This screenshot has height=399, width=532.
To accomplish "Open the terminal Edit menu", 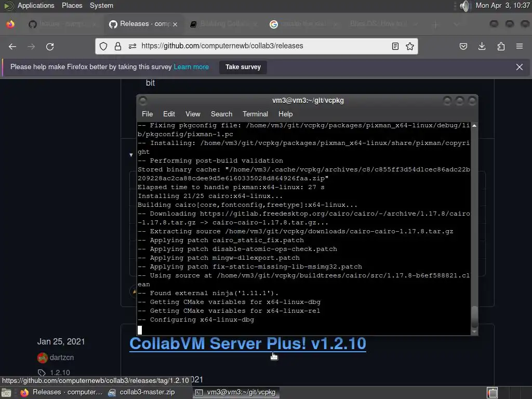I will [169, 114].
